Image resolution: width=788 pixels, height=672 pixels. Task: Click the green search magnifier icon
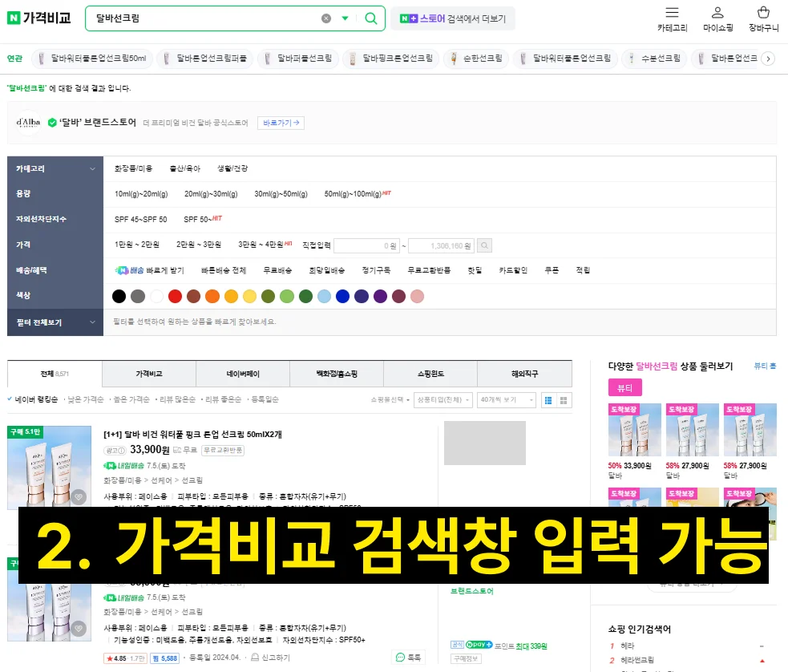[x=370, y=18]
